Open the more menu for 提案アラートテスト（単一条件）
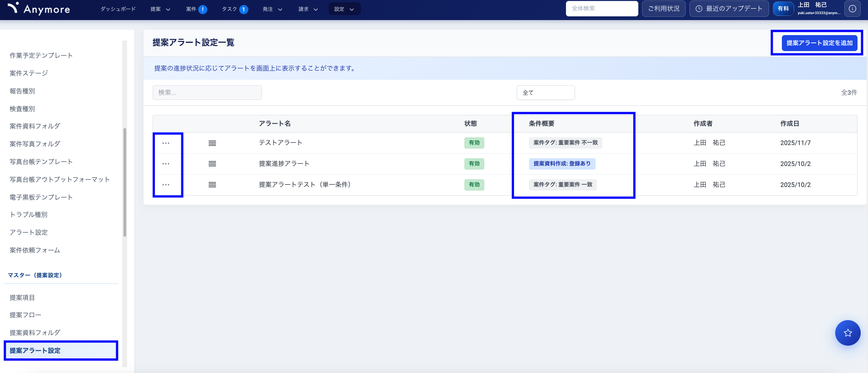The height and width of the screenshot is (373, 868). click(166, 185)
